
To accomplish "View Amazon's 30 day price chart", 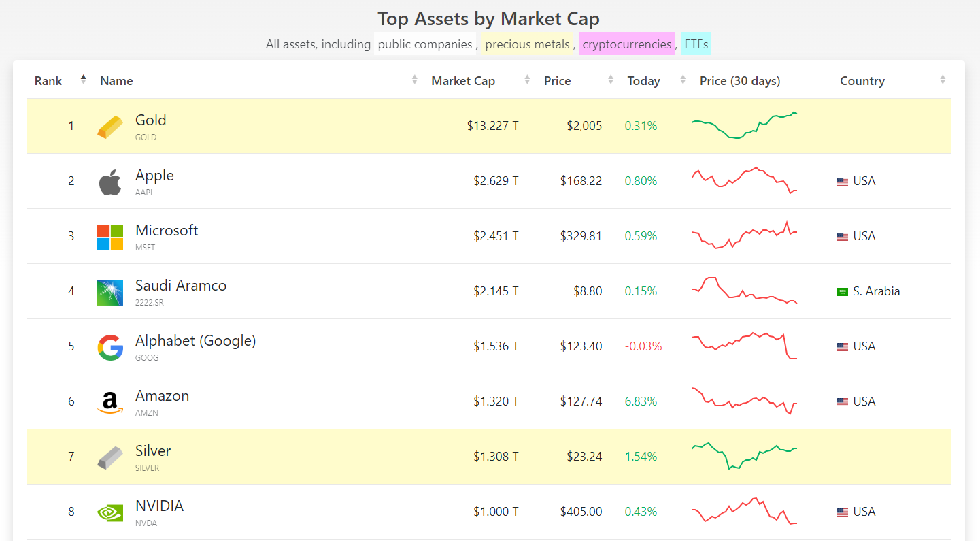I will coord(744,401).
